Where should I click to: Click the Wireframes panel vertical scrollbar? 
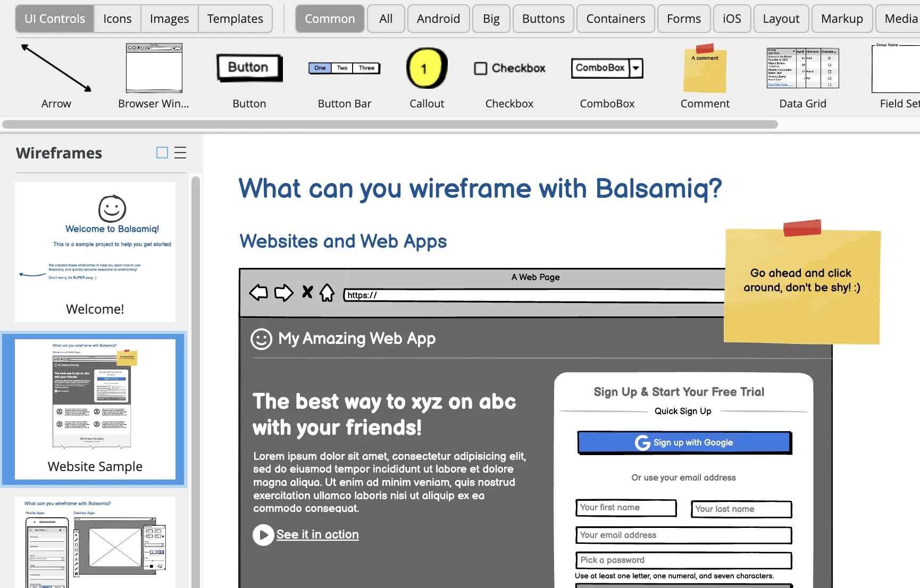coord(195,382)
